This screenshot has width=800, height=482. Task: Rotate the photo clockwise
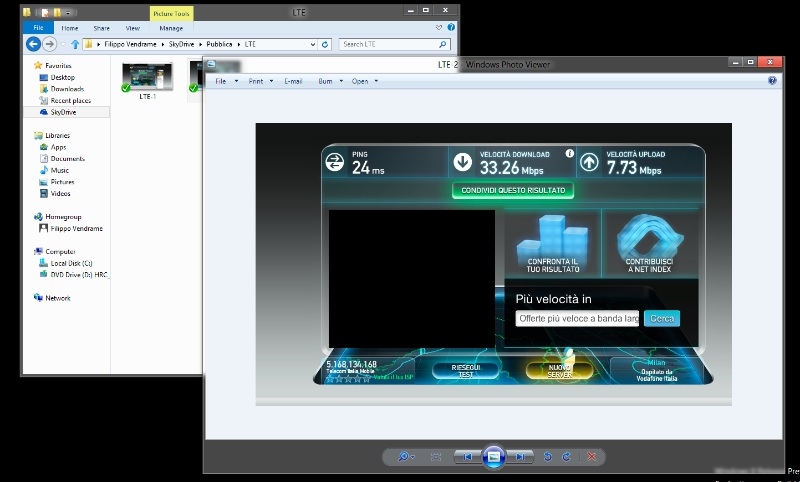[x=566, y=456]
